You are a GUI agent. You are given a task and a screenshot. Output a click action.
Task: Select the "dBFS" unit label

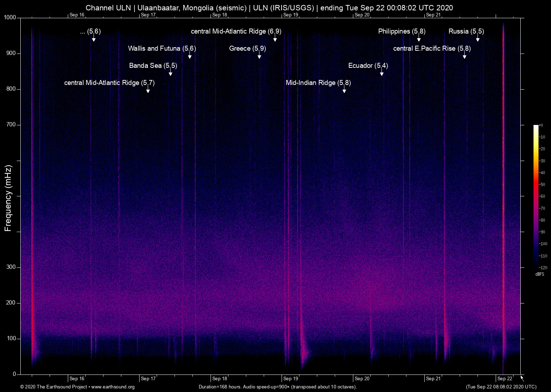[540, 274]
